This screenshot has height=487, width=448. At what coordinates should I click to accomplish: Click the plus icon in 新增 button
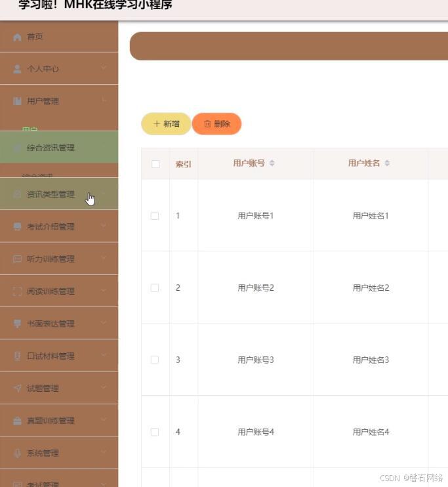pos(157,123)
